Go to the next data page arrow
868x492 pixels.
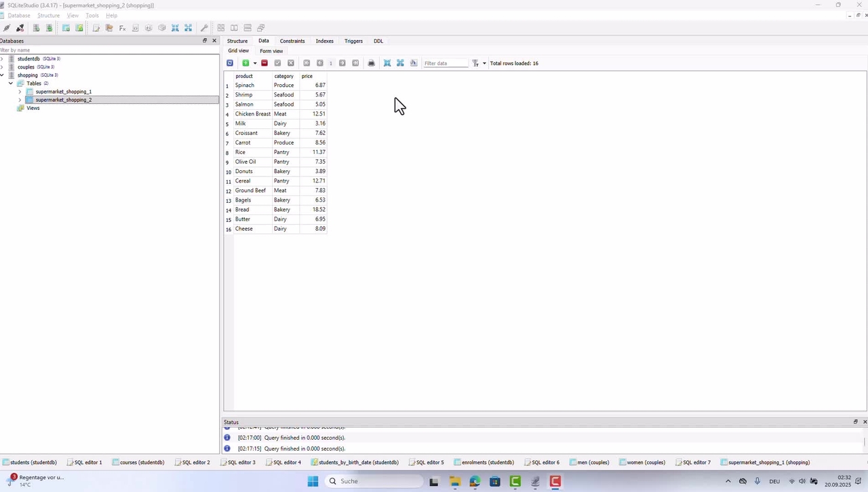pyautogui.click(x=342, y=63)
